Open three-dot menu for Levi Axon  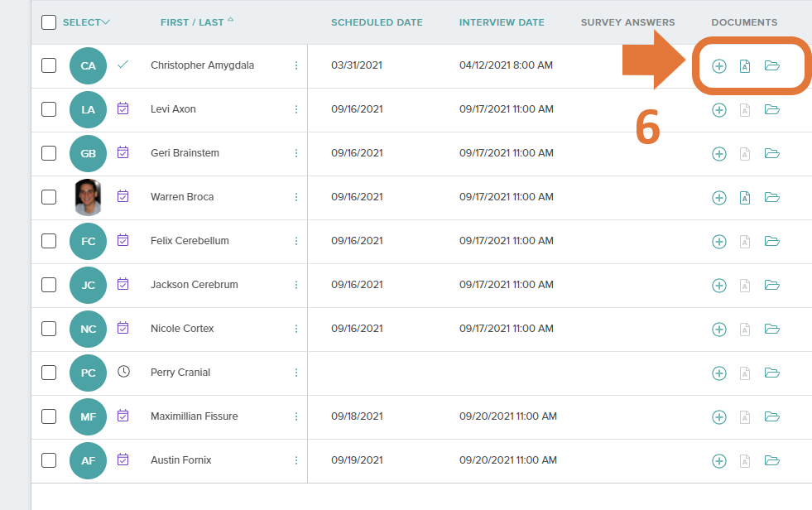[296, 109]
